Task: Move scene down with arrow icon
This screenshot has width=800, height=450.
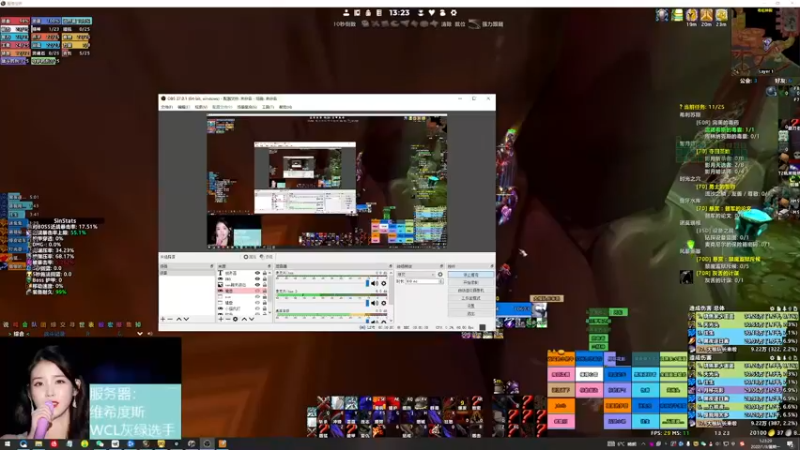Action: [x=186, y=319]
